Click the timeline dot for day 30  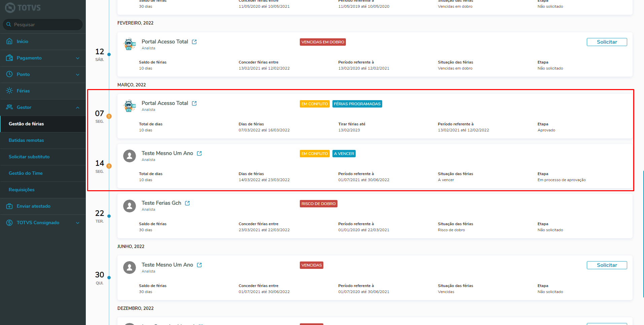point(109,278)
